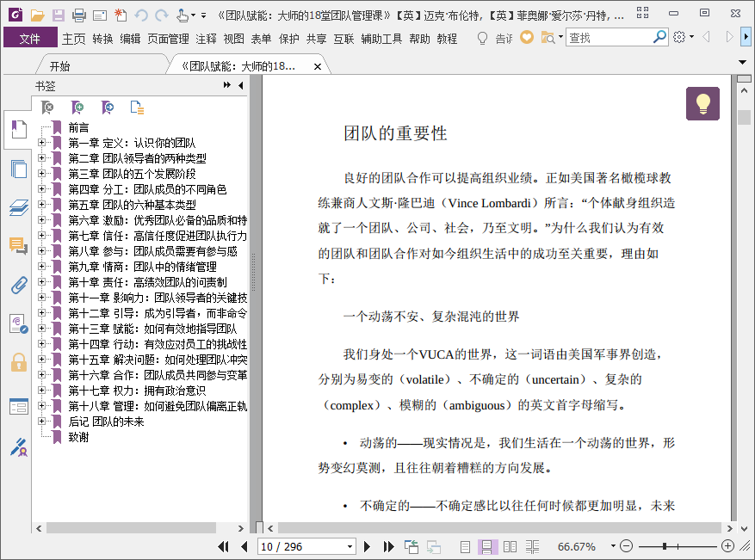Image resolution: width=755 pixels, height=560 pixels.
Task: Expand the 第六章 激励 bookmark node
Action: coord(41,220)
